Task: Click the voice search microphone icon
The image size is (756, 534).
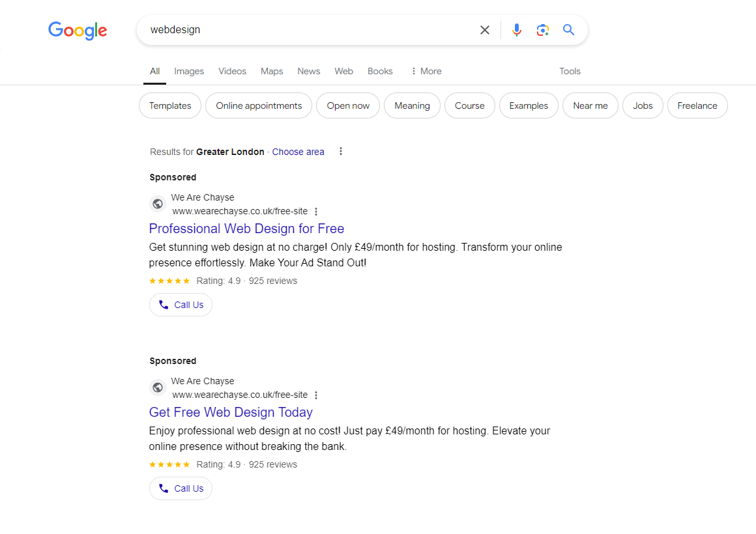Action: pyautogui.click(x=516, y=30)
